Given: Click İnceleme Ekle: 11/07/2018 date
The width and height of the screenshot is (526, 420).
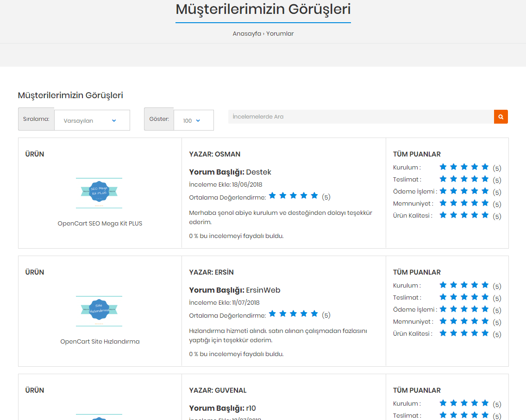Looking at the screenshot, I should pyautogui.click(x=224, y=302).
